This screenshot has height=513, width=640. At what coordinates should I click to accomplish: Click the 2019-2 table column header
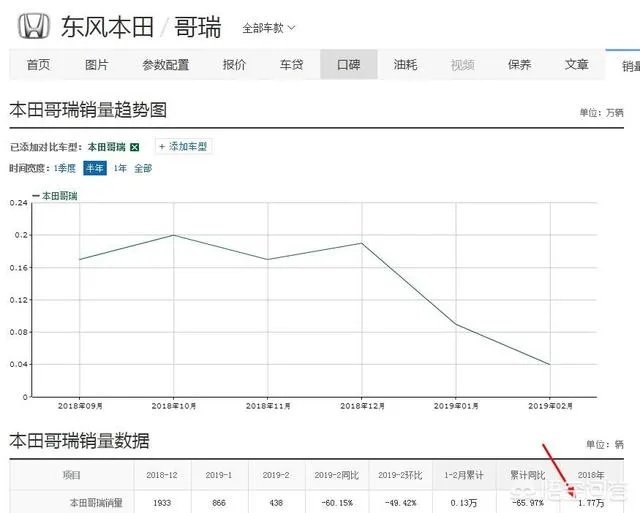(x=276, y=475)
